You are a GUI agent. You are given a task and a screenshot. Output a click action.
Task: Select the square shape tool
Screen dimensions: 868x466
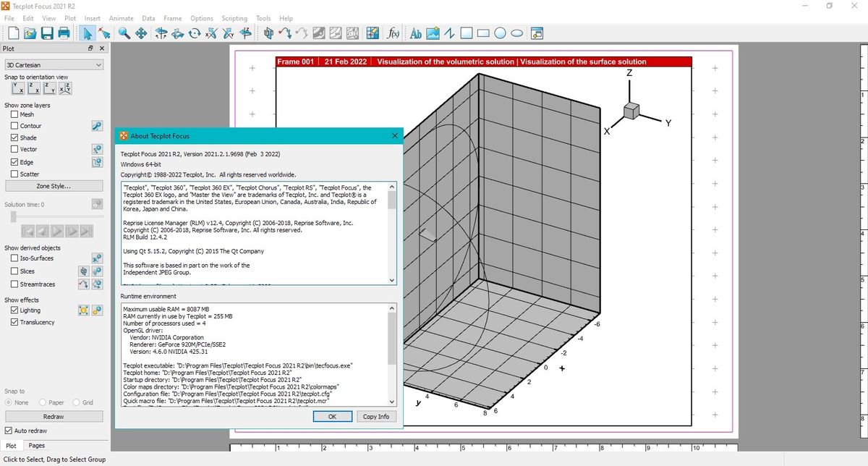467,33
